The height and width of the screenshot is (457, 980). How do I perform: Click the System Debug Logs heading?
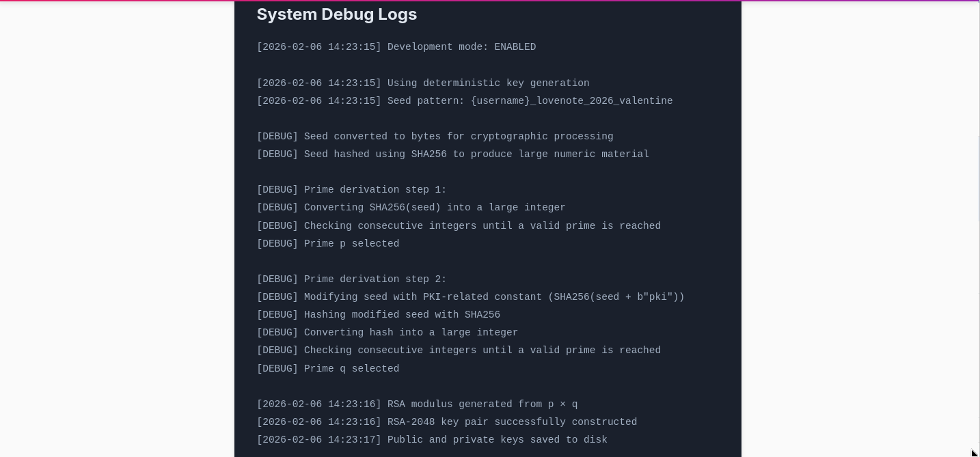pyautogui.click(x=336, y=14)
